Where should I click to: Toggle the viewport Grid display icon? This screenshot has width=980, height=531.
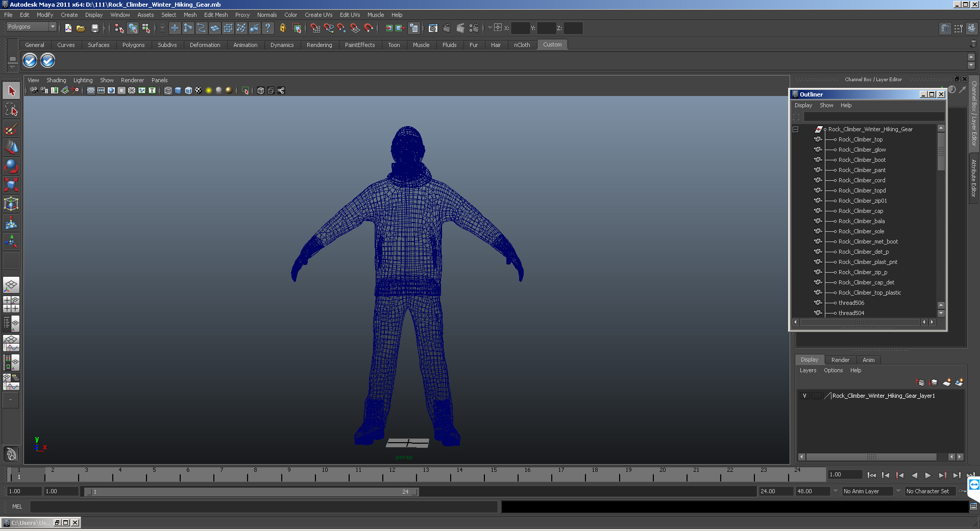(91, 90)
